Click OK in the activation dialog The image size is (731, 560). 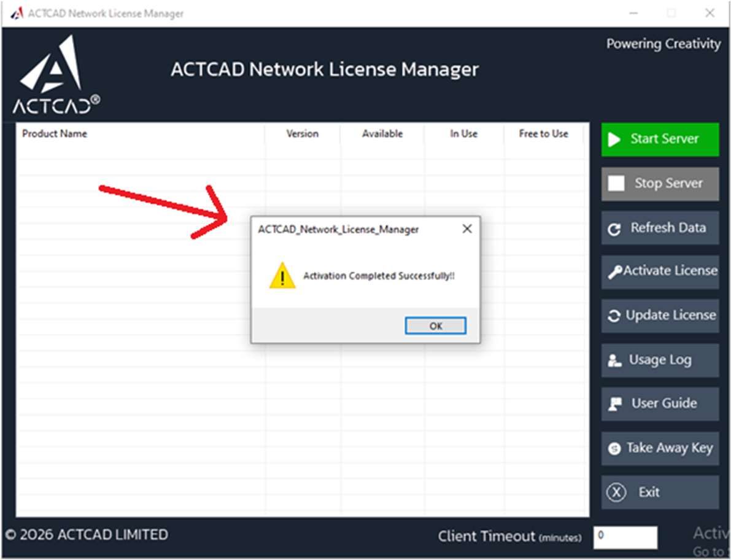[435, 325]
